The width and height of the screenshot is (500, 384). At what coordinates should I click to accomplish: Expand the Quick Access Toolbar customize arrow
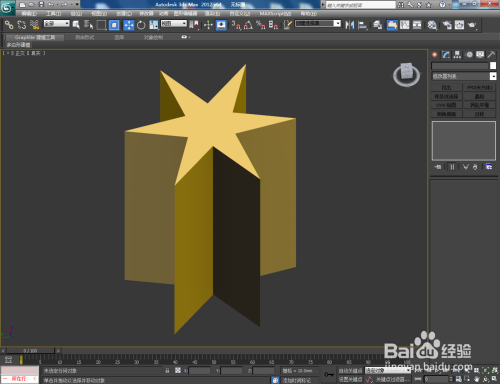point(77,4)
